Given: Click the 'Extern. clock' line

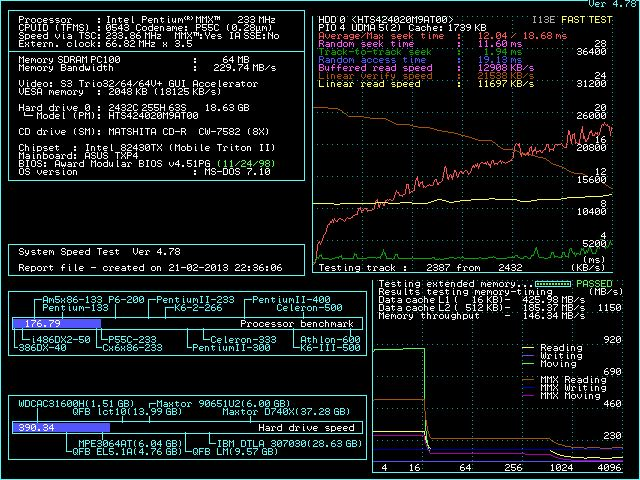Looking at the screenshot, I should (105, 44).
